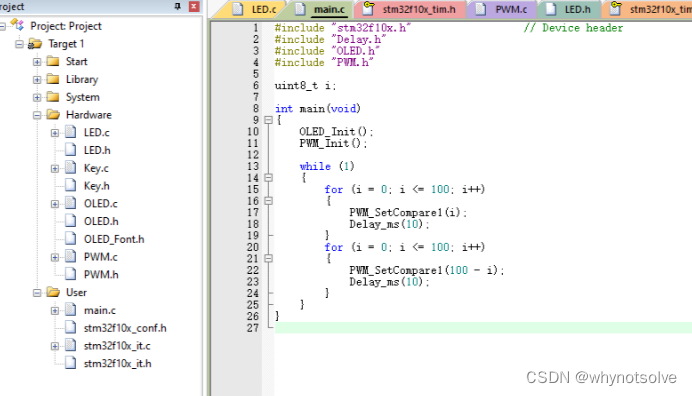
Task: Expand stm32f10x_it.c dependencies in tree
Action: tap(55, 346)
